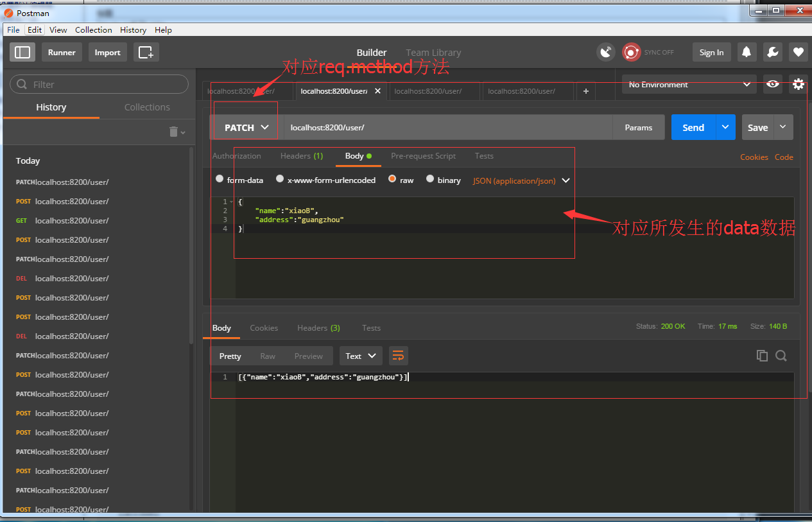Open request Headers (1) tab

pos(302,156)
